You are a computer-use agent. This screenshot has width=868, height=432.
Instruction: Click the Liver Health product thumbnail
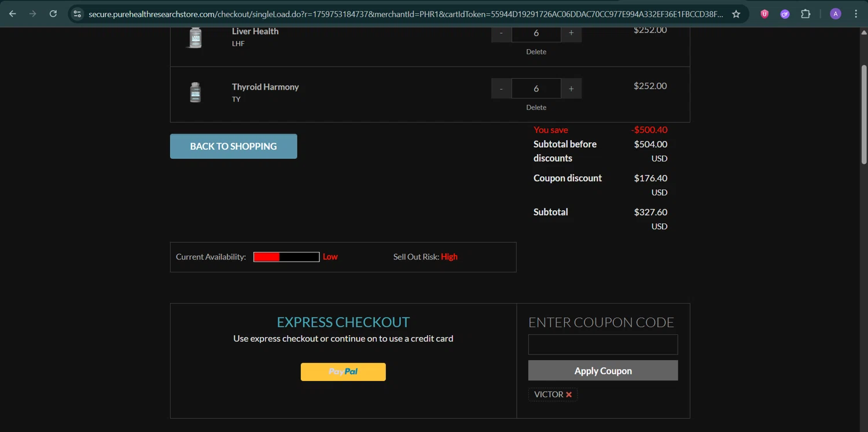pyautogui.click(x=196, y=36)
